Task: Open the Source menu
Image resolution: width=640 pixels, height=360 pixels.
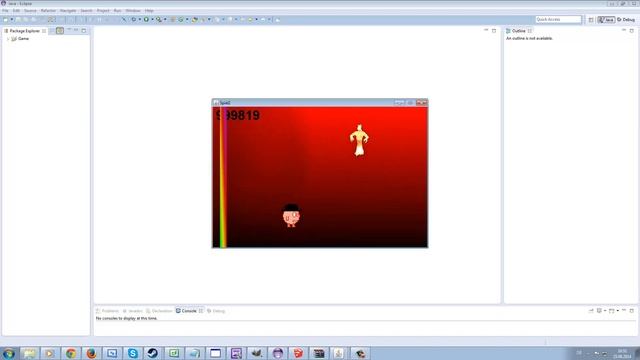Action: tap(30, 11)
